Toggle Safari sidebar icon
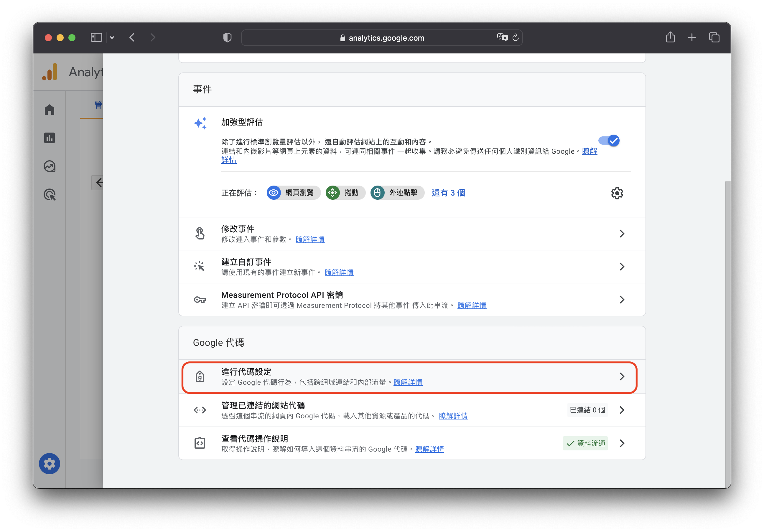Screen dimensions: 764x532 click(x=96, y=37)
